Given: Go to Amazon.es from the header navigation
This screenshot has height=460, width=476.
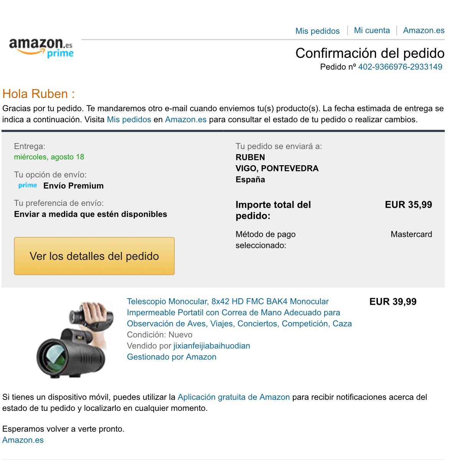Looking at the screenshot, I should click(424, 31).
